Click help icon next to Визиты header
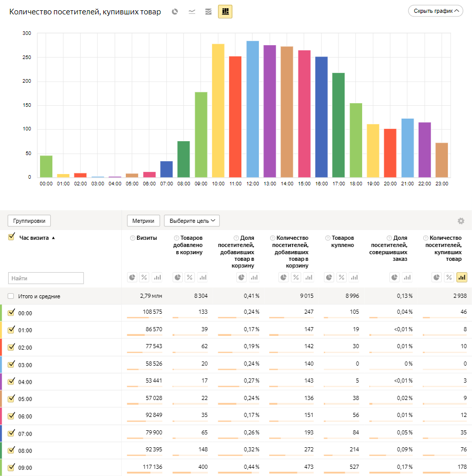472x476 pixels. [133, 238]
